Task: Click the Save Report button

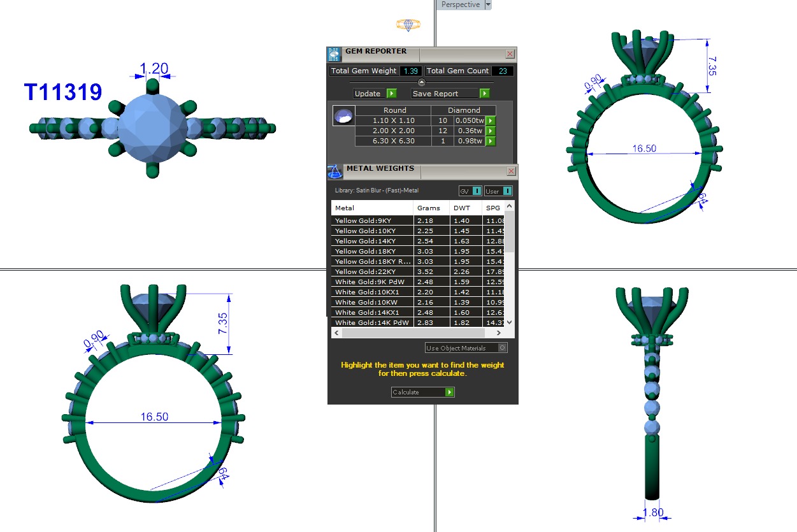Action: point(445,94)
